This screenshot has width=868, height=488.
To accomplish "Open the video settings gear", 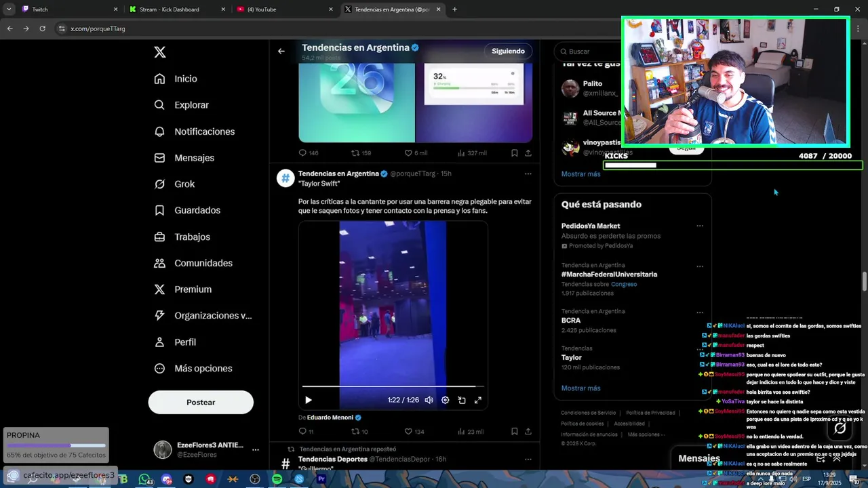I will coord(445,400).
